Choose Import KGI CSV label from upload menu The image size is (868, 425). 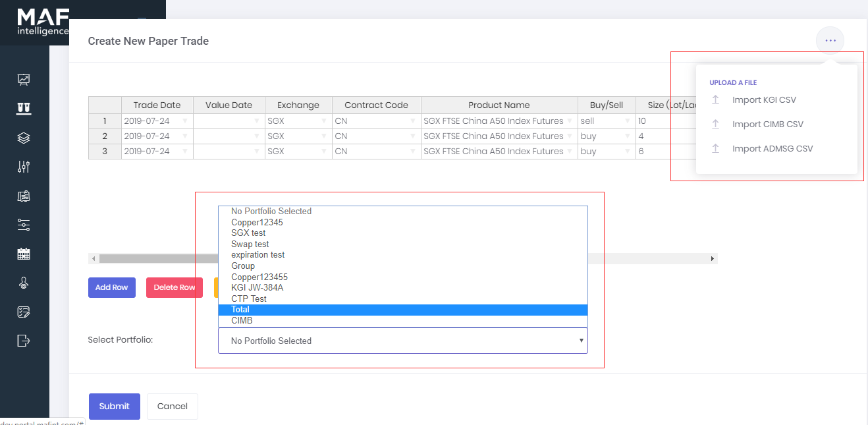[764, 100]
